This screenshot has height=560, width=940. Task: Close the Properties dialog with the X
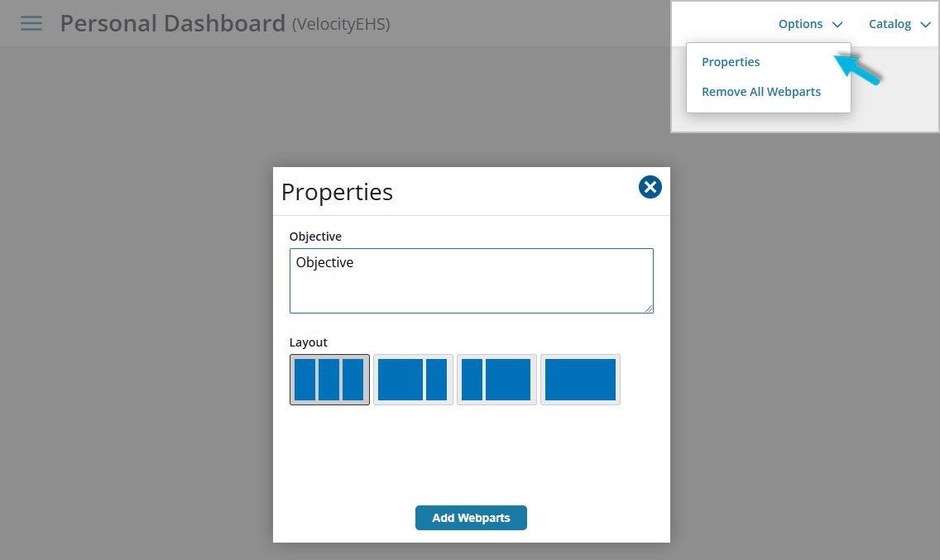[650, 188]
